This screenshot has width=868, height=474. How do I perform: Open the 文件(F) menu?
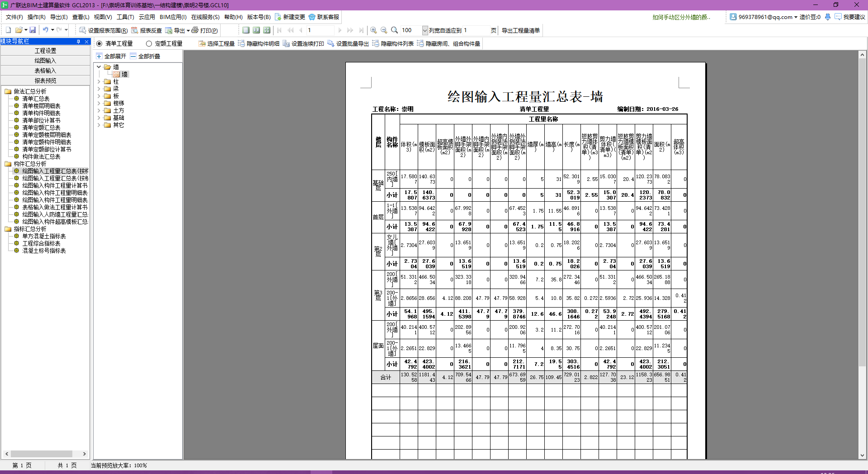[14, 17]
